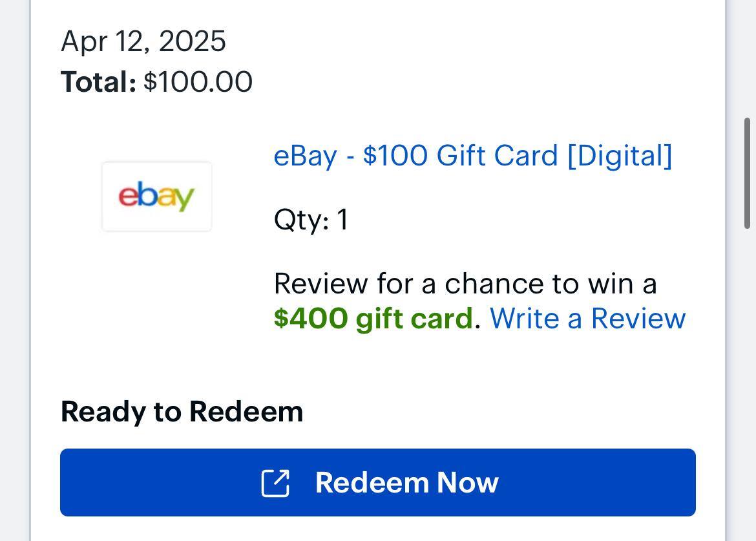The height and width of the screenshot is (541, 756).
Task: Click the $100 text in the product title
Action: 395,156
